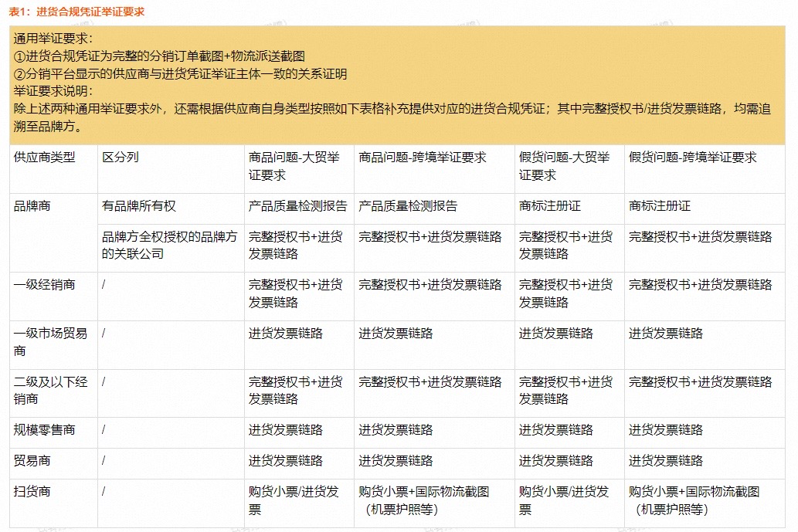The image size is (798, 532).
Task: Click the paragraph starting 除上述两种通用举证要求外
Action: (x=392, y=117)
